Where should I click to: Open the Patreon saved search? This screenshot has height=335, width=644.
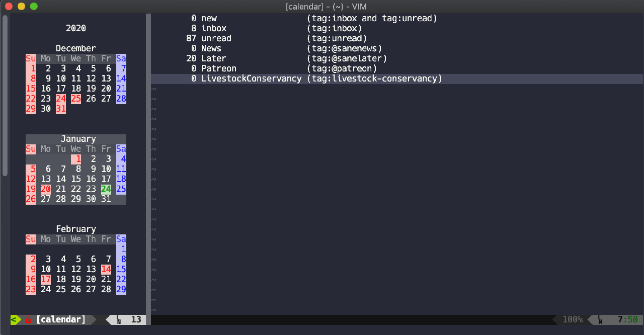(219, 68)
